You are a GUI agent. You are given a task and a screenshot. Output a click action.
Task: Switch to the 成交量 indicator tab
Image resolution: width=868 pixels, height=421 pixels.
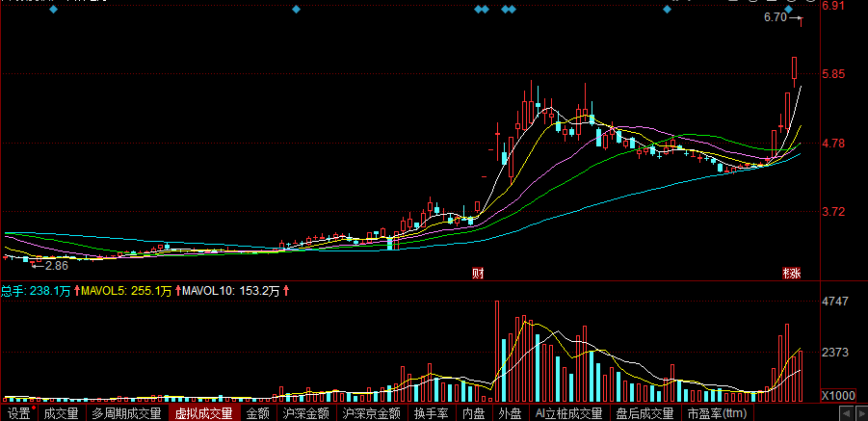(x=62, y=413)
